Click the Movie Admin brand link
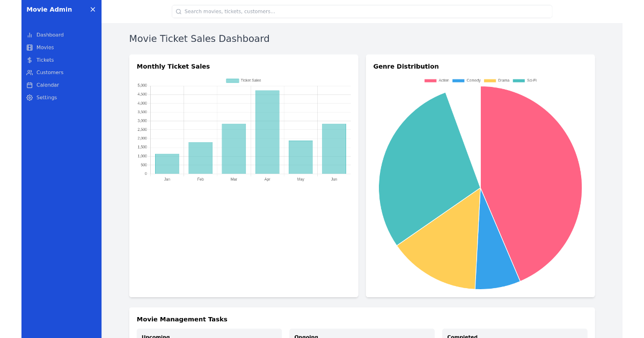This screenshot has width=644, height=338. (48, 9)
